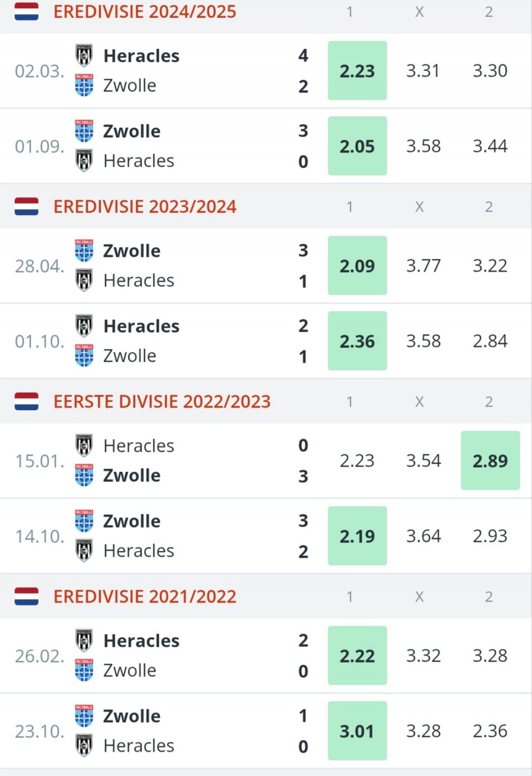Open Zwolle team name in 14.10. match
532x776 pixels.
tap(132, 521)
